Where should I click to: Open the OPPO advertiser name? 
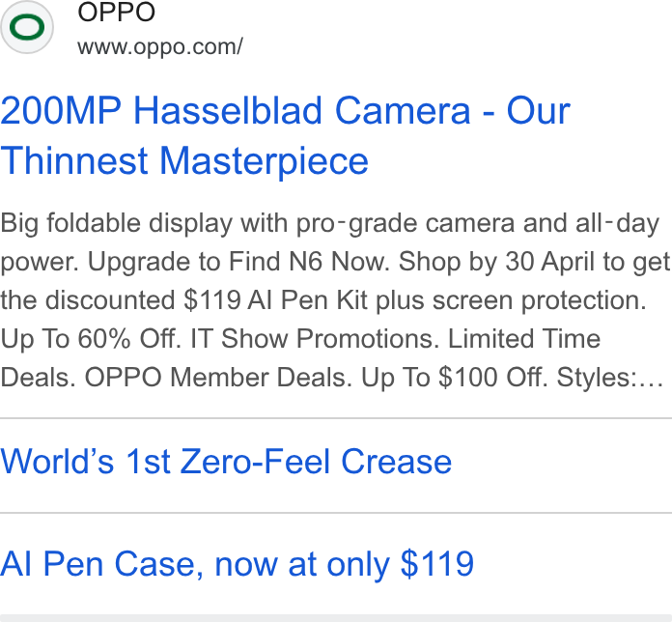click(116, 12)
